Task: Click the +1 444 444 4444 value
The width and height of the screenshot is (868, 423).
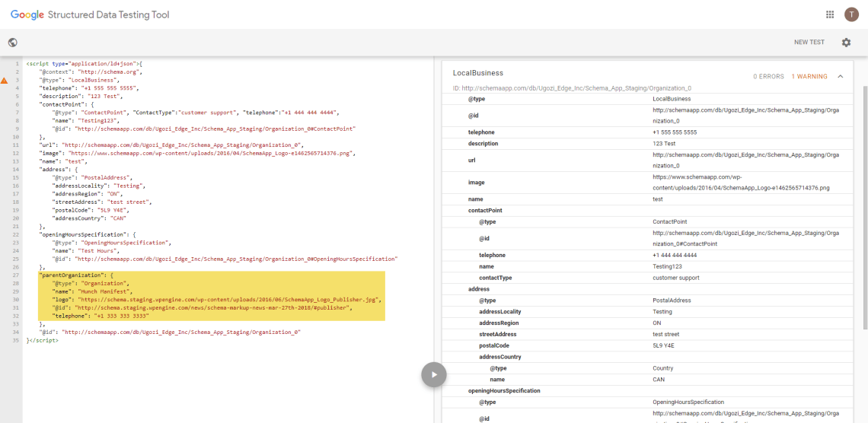Action: (x=675, y=255)
